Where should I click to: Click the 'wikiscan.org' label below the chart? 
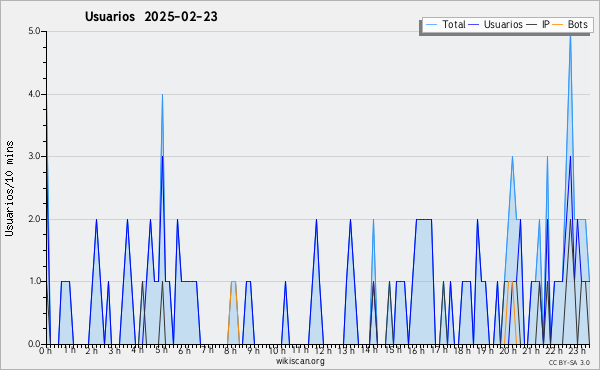pyautogui.click(x=300, y=361)
